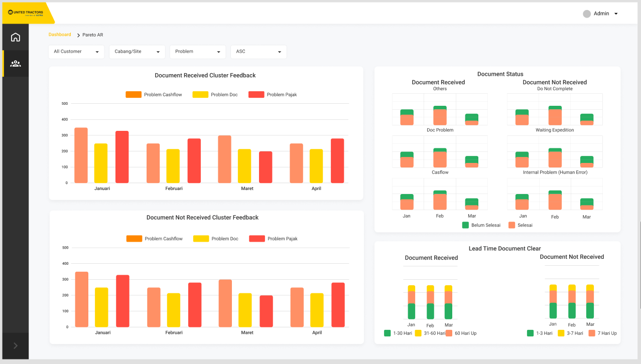Click the Document Status panel title
Image resolution: width=641 pixels, height=364 pixels.
pyautogui.click(x=500, y=74)
